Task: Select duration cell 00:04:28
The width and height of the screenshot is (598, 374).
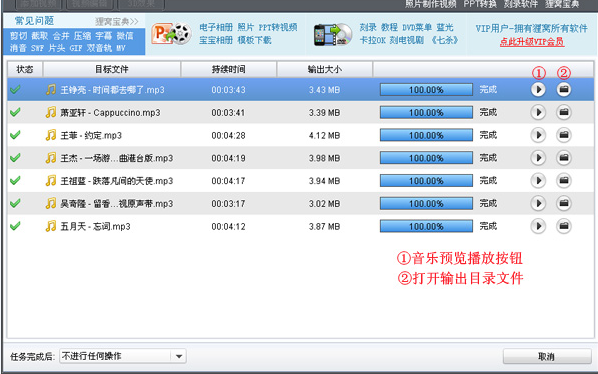Action: (228, 135)
